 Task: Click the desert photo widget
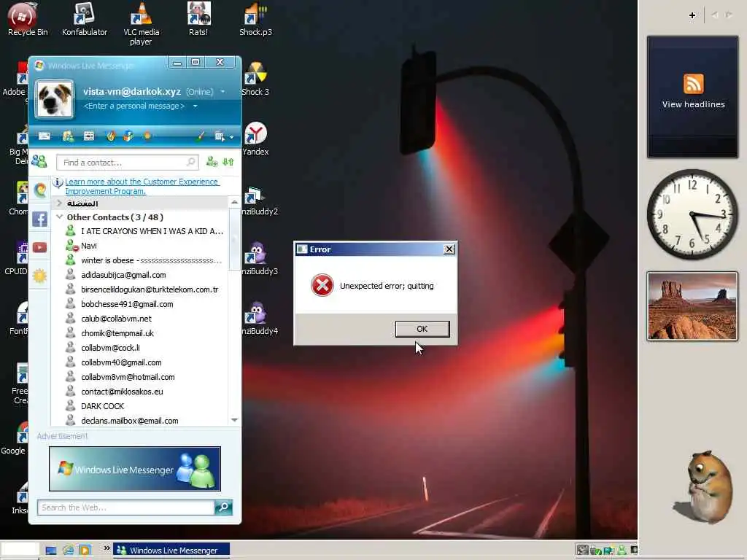click(x=692, y=306)
